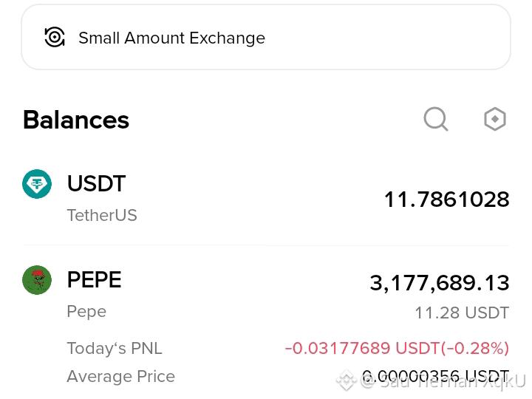Click the Today's PNL label
This screenshot has height=399, width=532.
(x=115, y=349)
